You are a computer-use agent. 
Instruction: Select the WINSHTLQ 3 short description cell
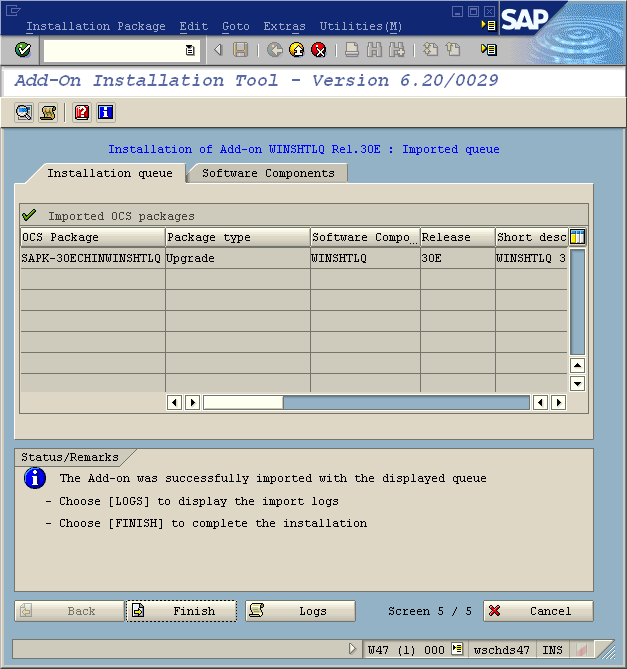[x=531, y=258]
